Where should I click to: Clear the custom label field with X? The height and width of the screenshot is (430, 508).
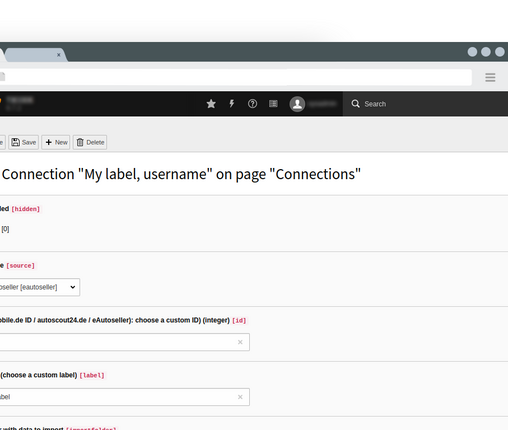pyautogui.click(x=240, y=397)
